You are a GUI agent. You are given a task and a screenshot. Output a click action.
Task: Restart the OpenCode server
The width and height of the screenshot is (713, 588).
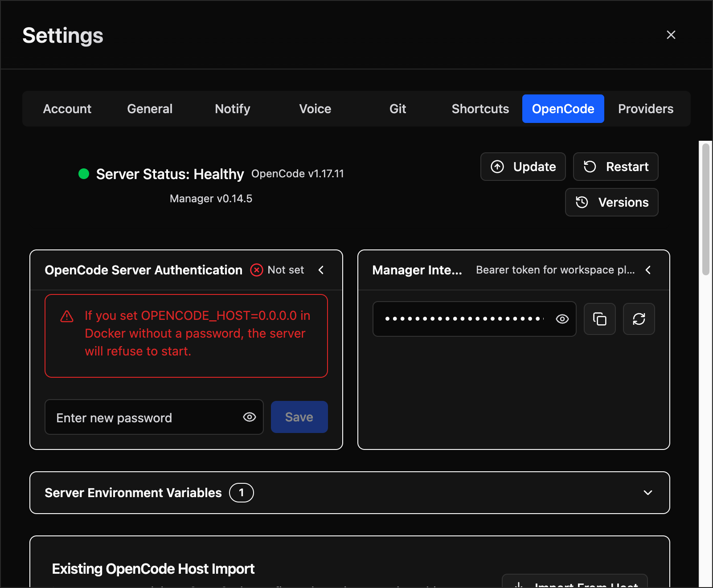616,167
